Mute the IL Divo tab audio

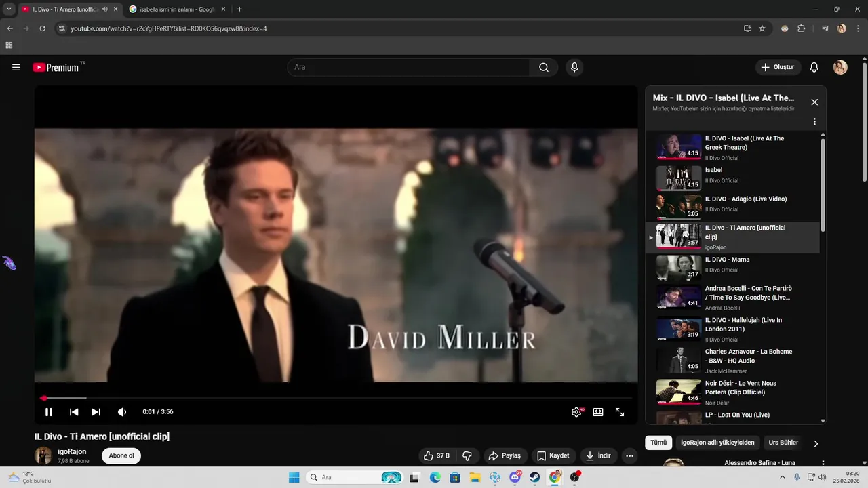tap(105, 9)
